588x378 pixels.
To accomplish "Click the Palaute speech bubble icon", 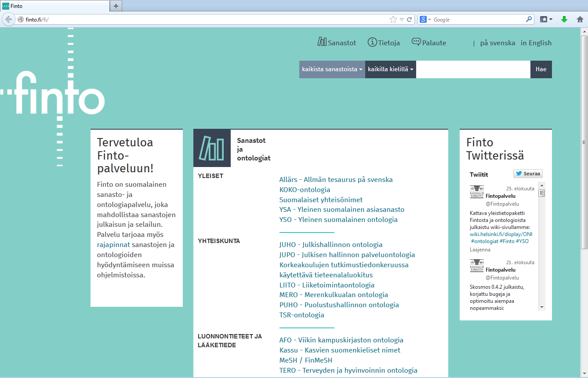I will [416, 42].
